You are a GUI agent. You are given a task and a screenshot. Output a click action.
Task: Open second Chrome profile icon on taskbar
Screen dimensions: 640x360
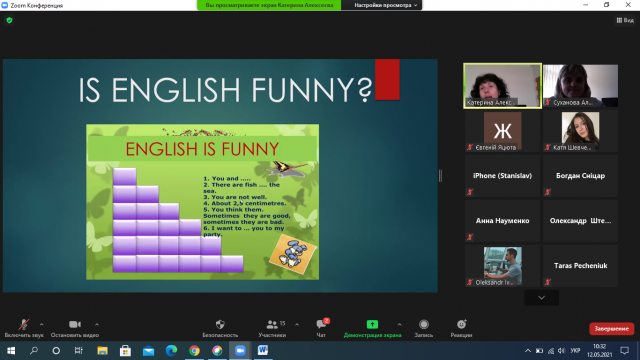217,351
